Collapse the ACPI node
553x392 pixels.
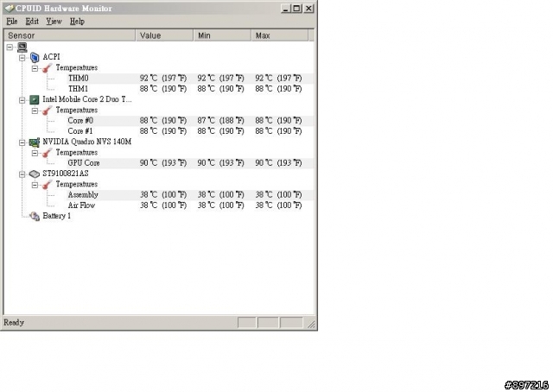[22, 58]
